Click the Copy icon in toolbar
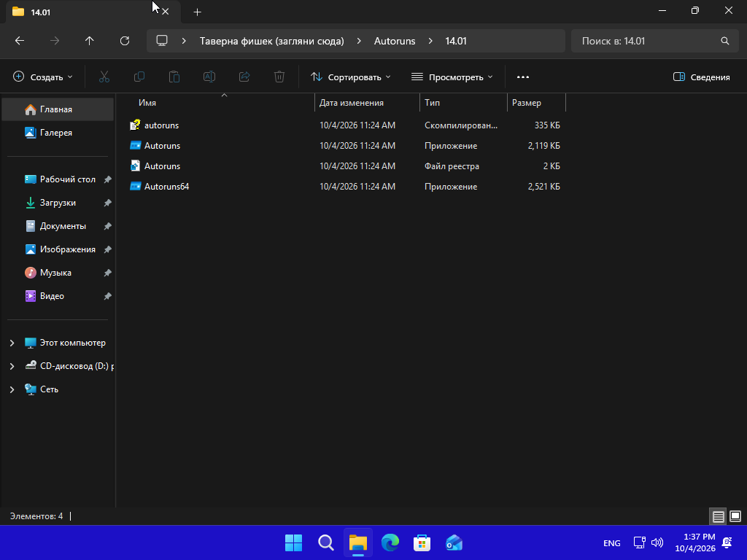 (139, 77)
